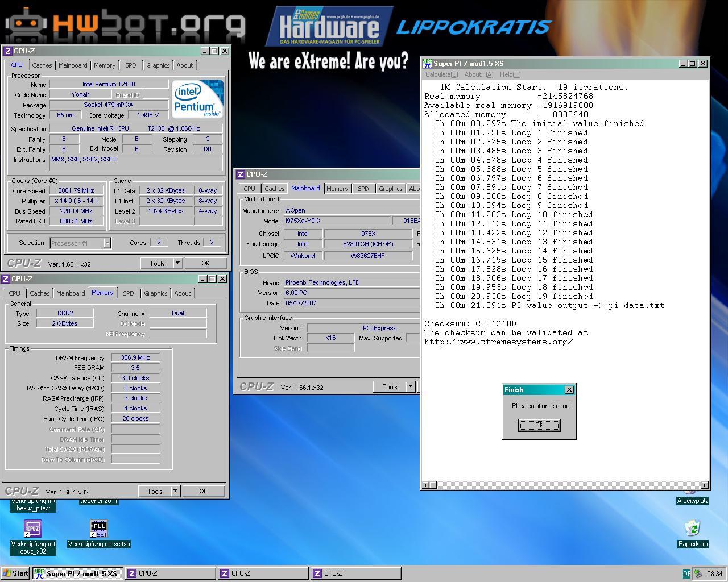Click the mainboard model i975Xa-YDG field

tap(337, 221)
